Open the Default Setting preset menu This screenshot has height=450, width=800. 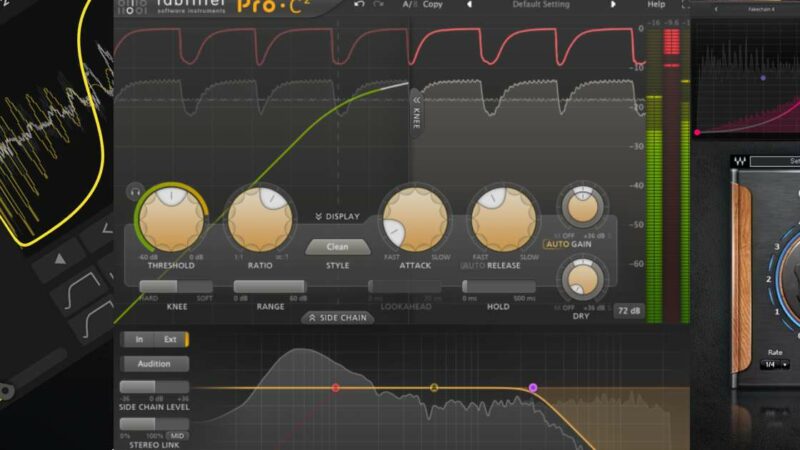pos(541,4)
